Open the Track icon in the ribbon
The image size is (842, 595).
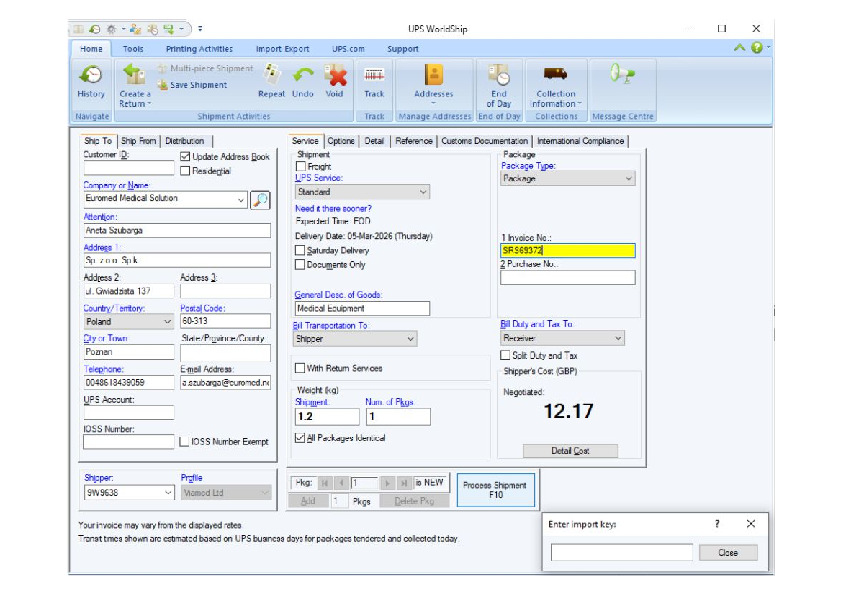[374, 76]
